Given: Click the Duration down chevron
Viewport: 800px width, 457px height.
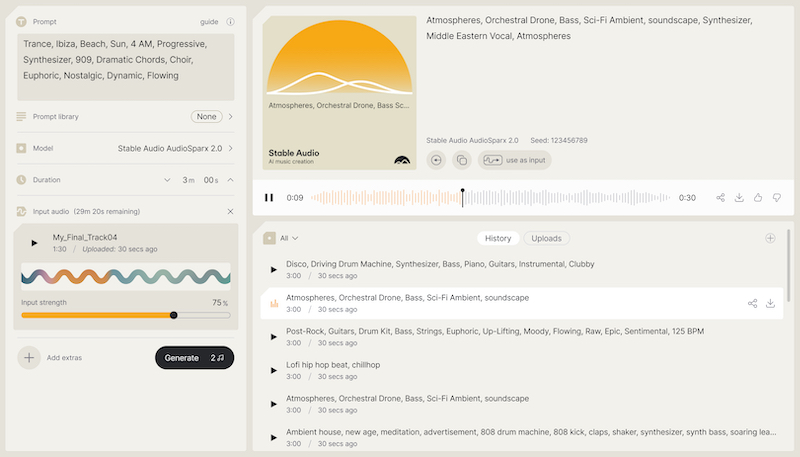Looking at the screenshot, I should coord(167,180).
